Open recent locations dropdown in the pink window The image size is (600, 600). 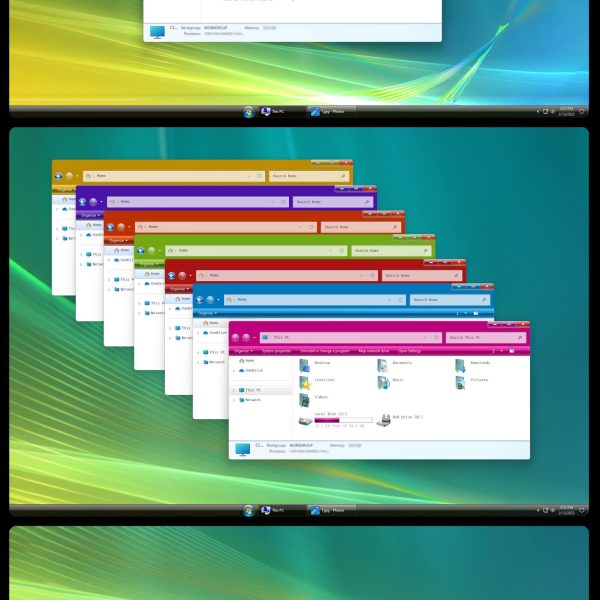click(254, 338)
